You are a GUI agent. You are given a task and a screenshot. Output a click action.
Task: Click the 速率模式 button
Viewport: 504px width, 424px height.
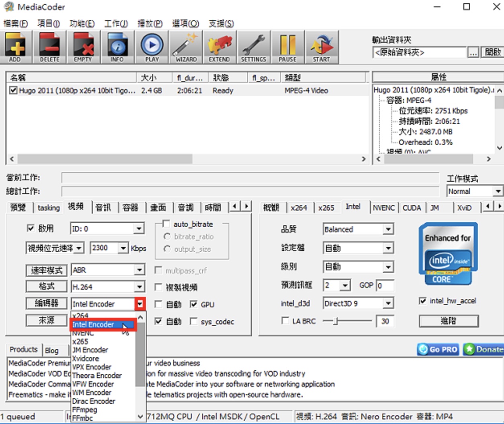pyautogui.click(x=46, y=270)
